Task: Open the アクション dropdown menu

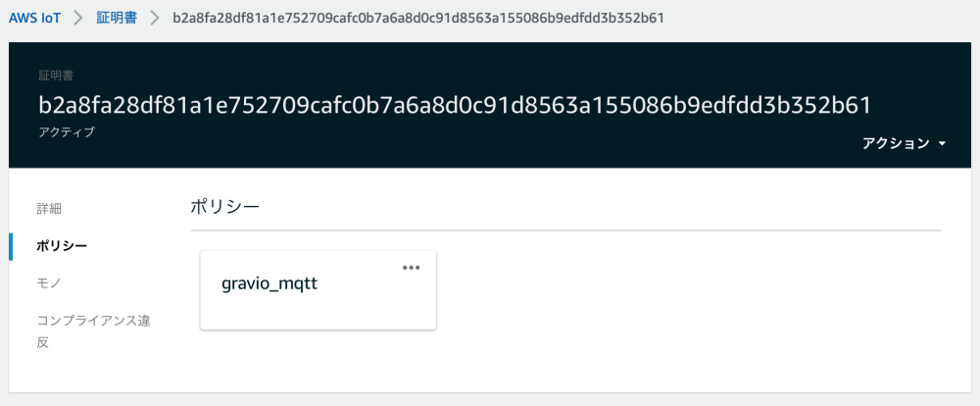Action: tap(904, 143)
